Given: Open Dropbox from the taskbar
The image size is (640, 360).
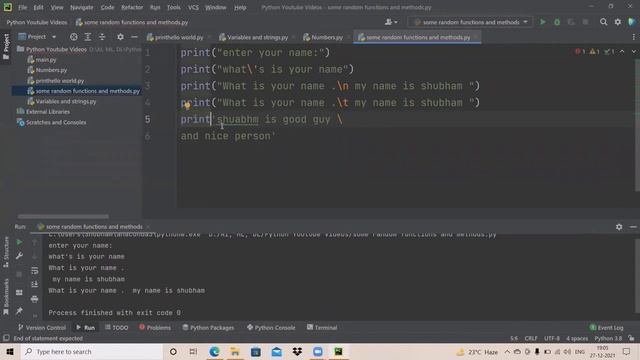Looking at the screenshot, I should point(297,351).
